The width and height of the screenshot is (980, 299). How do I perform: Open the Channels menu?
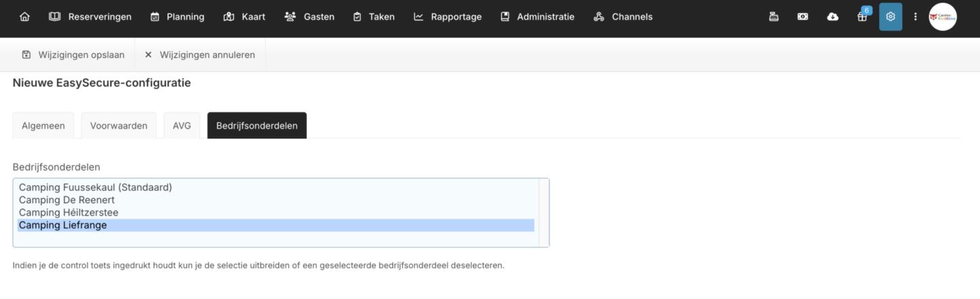coord(623,17)
